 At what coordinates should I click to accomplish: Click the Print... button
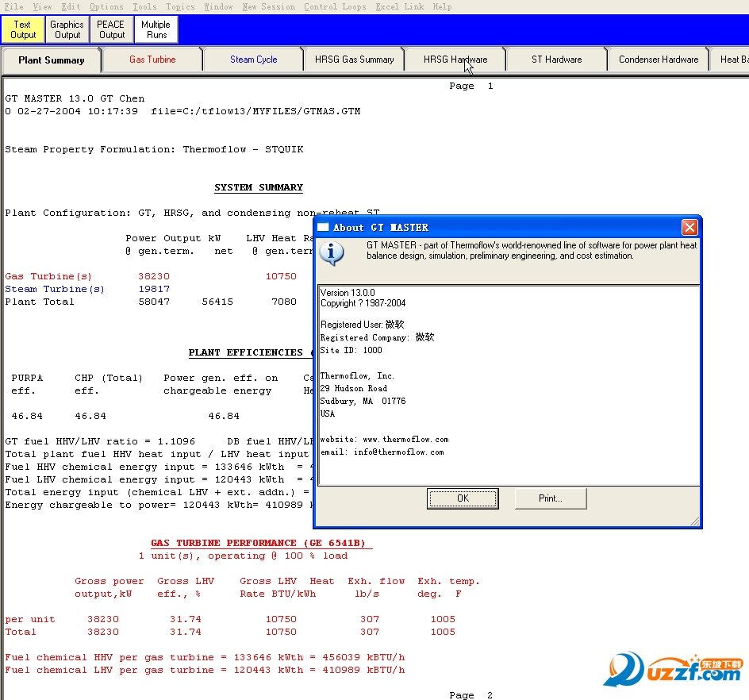551,498
